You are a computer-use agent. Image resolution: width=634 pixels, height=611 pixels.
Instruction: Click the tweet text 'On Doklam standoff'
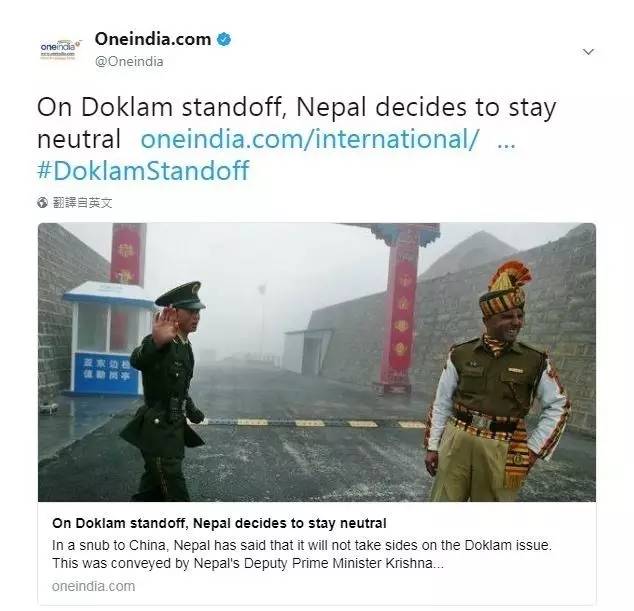160,108
